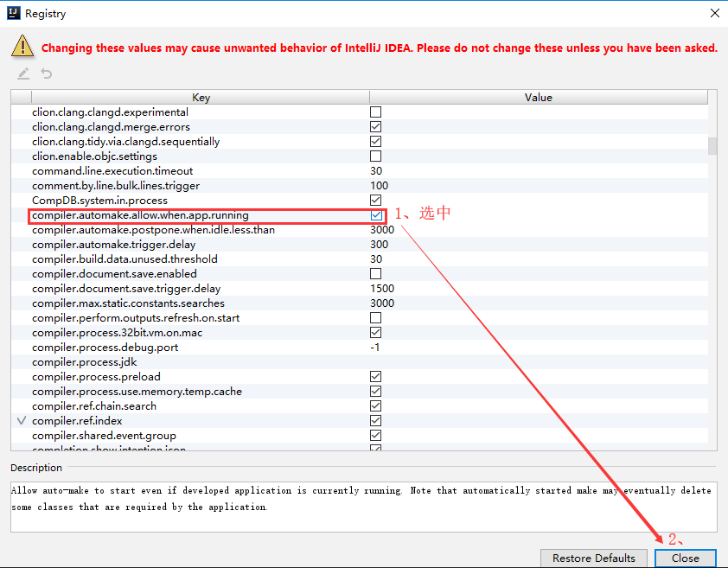Viewport: 728px width, 568px height.
Task: Select clion.enable.objc.settings key name
Action: point(95,156)
